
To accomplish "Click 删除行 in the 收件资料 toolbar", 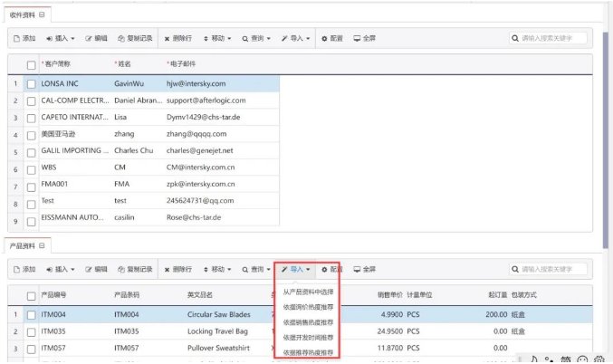I will pyautogui.click(x=178, y=39).
